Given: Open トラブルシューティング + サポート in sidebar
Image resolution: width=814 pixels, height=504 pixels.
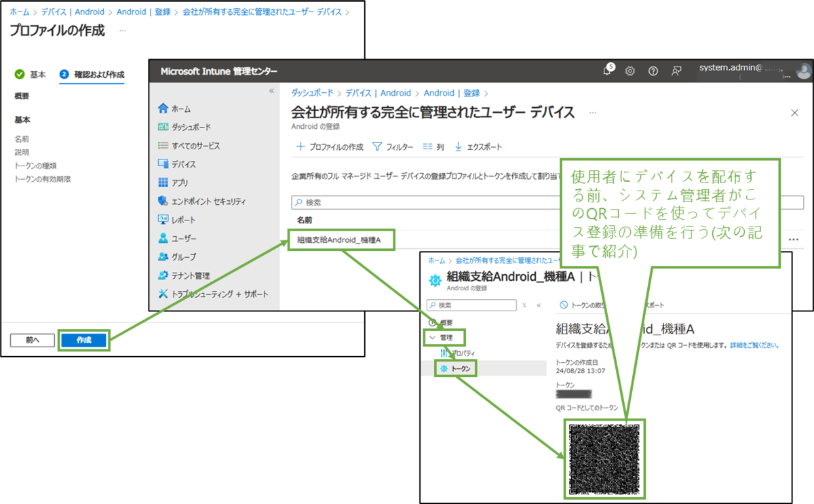Looking at the screenshot, I should (213, 294).
